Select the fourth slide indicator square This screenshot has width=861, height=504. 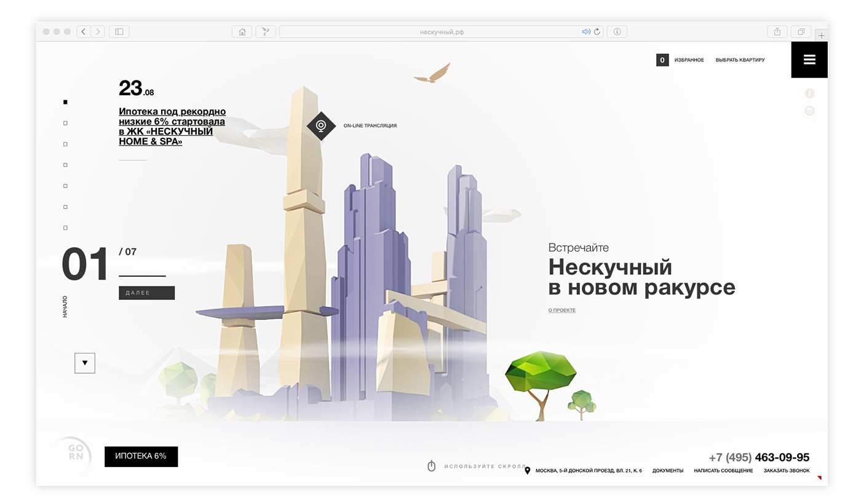[65, 165]
